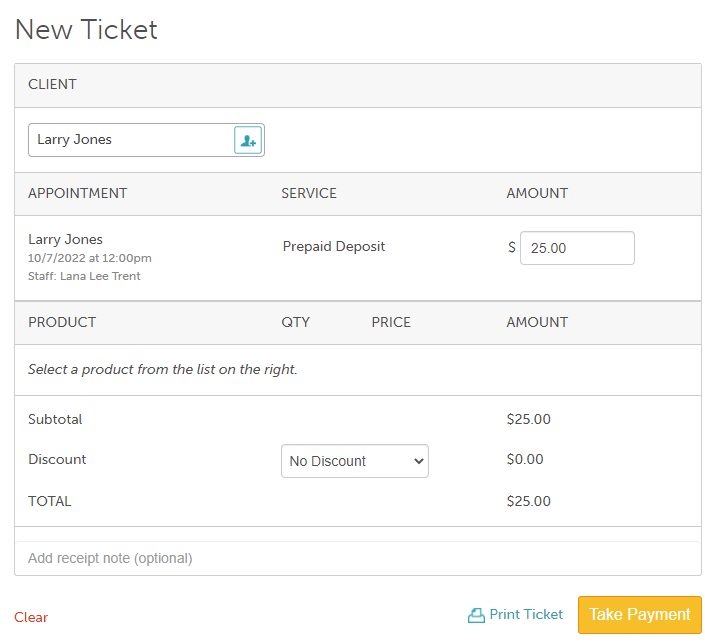This screenshot has height=643, width=705.
Task: Select the Print Ticket link text
Action: [526, 615]
